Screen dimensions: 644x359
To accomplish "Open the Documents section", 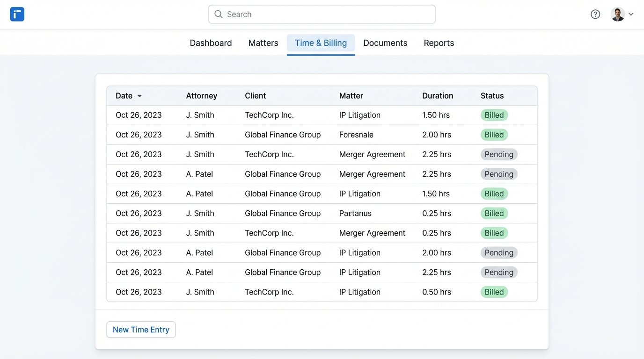I will point(385,43).
